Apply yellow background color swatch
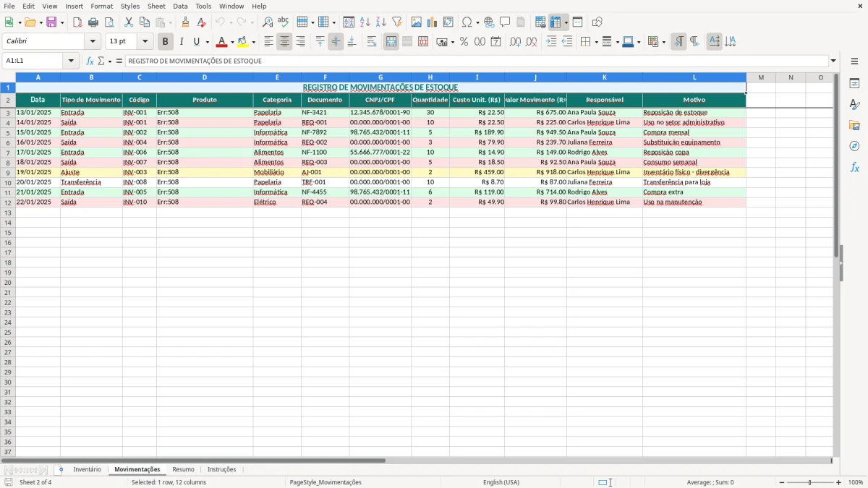The image size is (868, 488). click(x=243, y=42)
